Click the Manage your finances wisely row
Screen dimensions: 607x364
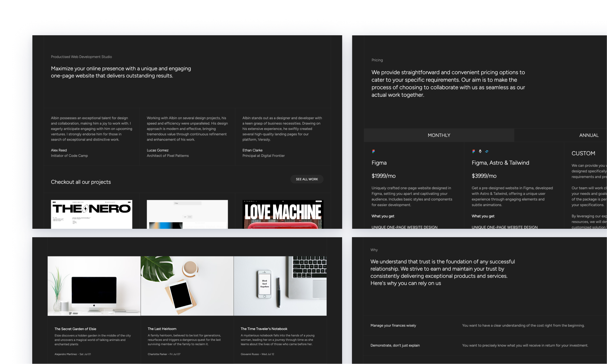click(393, 326)
